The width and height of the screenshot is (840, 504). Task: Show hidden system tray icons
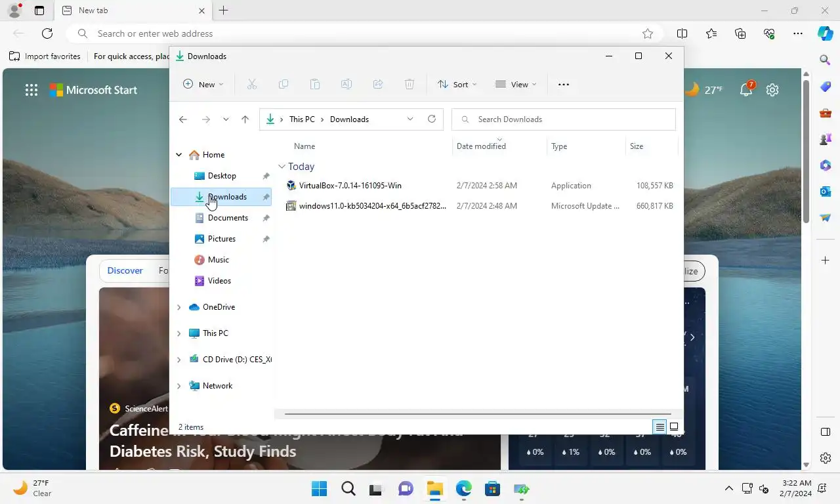point(728,489)
